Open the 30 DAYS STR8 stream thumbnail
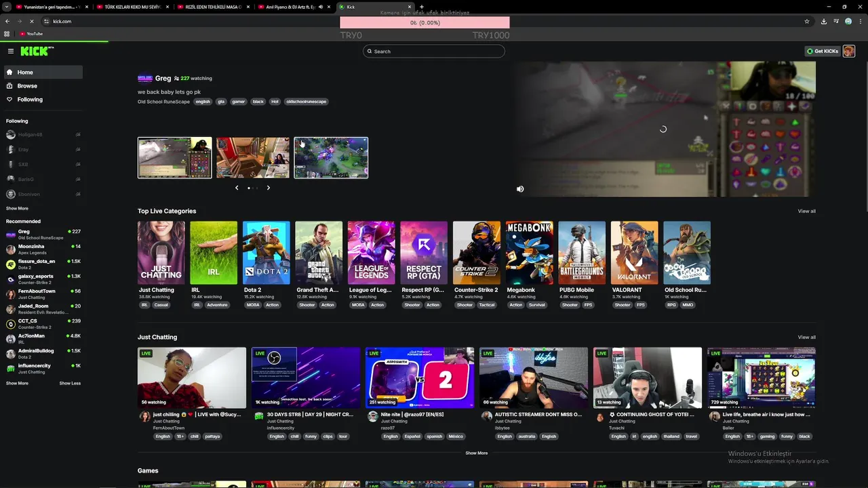The width and height of the screenshot is (868, 488). [306, 378]
